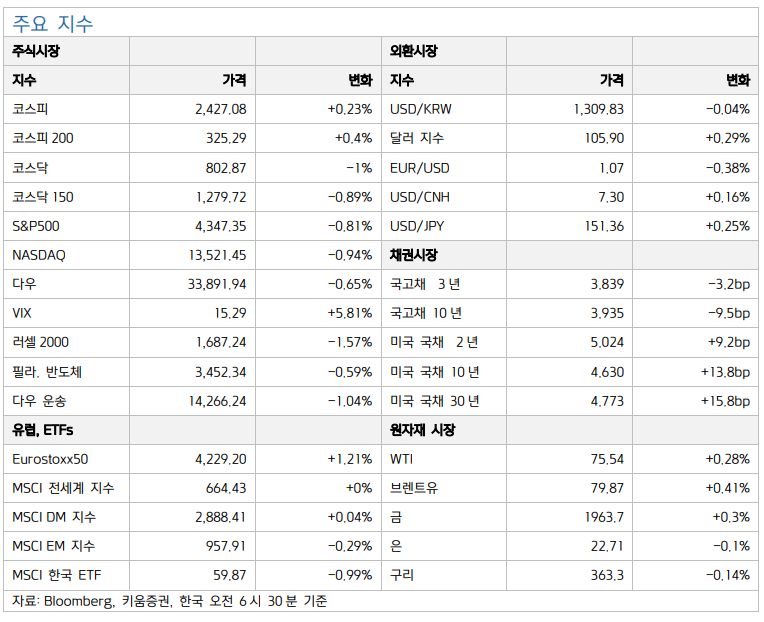Select the 외환시장 section header

[413, 51]
